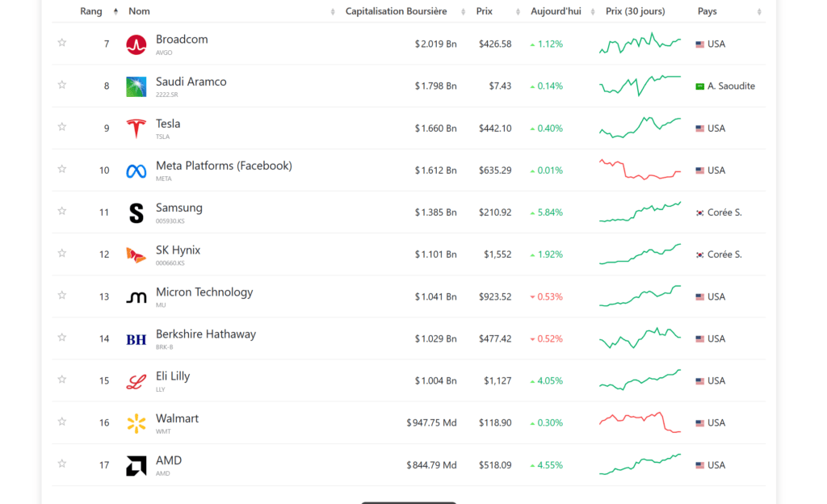Click Broadcom 30-day price chart
The image size is (827, 504).
point(640,44)
